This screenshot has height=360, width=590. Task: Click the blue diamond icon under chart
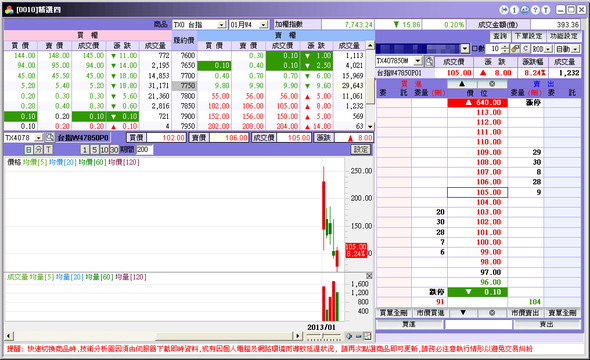point(349,336)
